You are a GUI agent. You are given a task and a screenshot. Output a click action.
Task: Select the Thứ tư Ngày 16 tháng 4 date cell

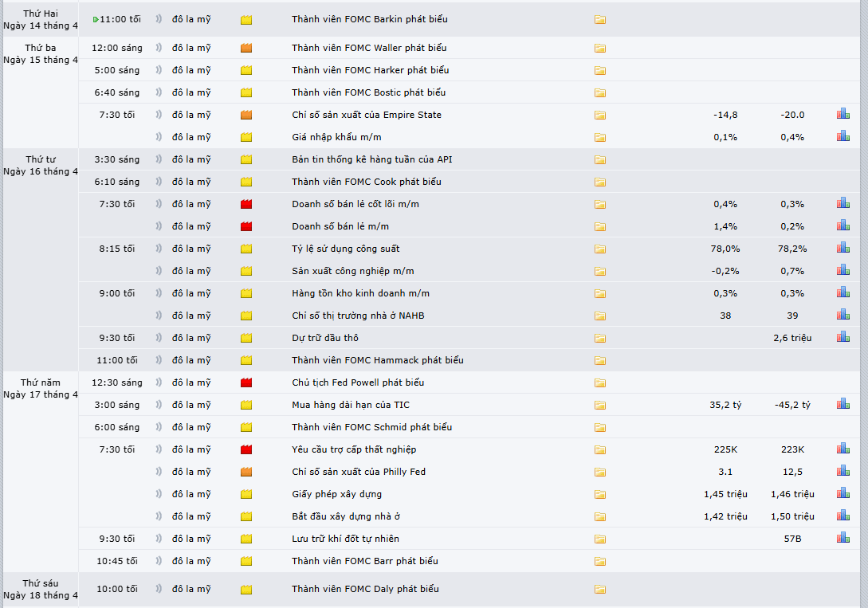coord(41,166)
